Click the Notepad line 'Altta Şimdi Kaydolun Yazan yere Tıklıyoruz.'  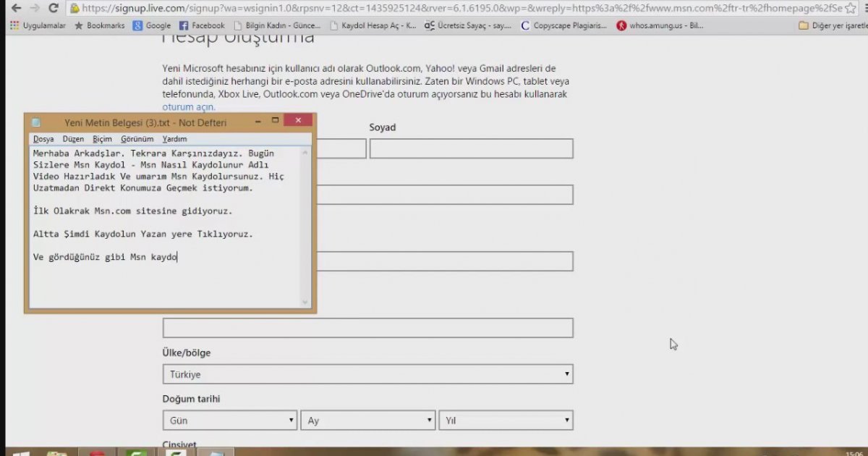coord(143,235)
